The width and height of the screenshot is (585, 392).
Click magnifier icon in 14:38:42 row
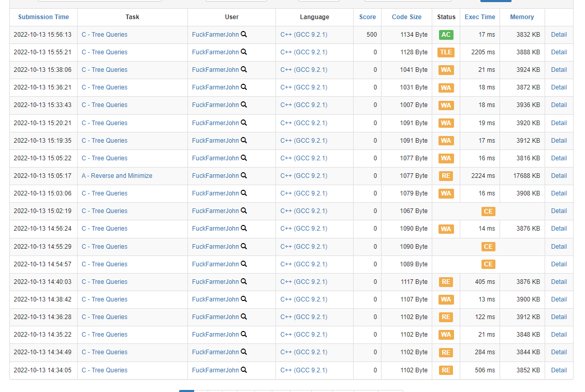tap(244, 299)
